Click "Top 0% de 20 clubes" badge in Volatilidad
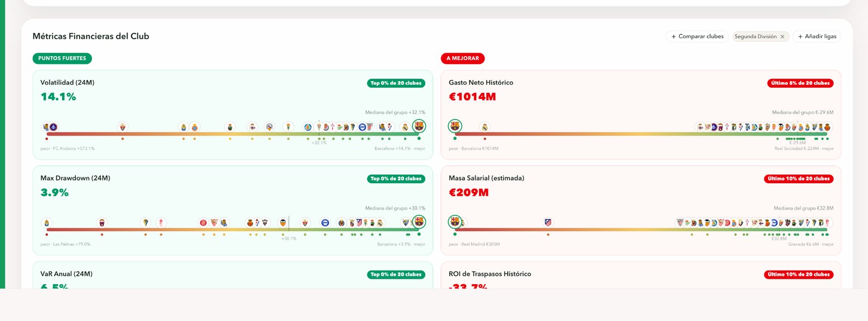Viewport: 868px width, 321px height. click(396, 83)
